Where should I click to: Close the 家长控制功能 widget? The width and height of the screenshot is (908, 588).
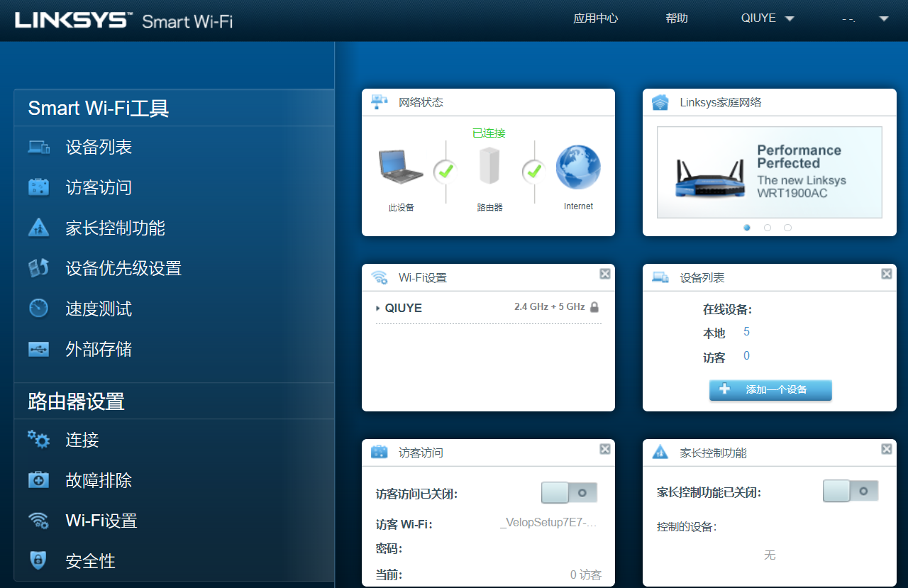pyautogui.click(x=887, y=449)
